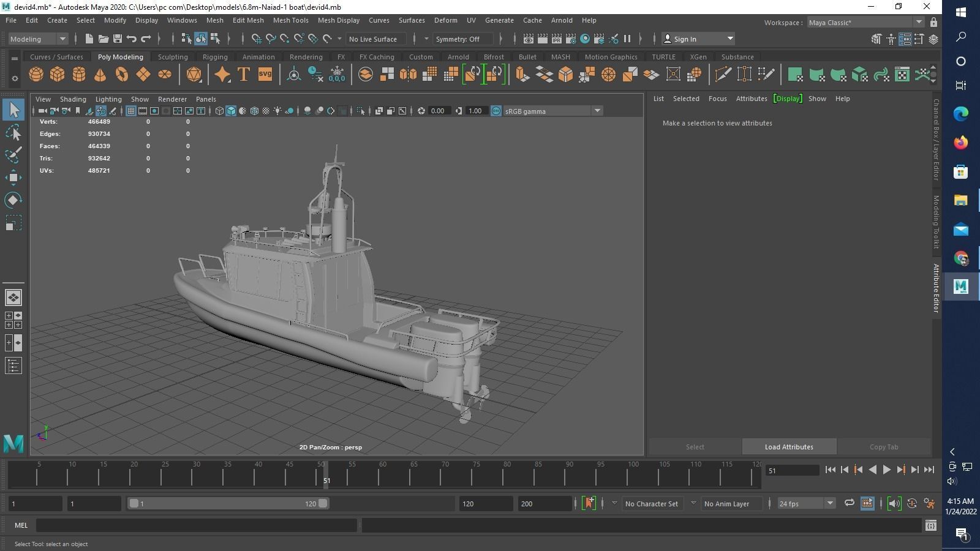This screenshot has width=980, height=551.
Task: Select the Lasso tool in the toolbox
Action: [13, 132]
